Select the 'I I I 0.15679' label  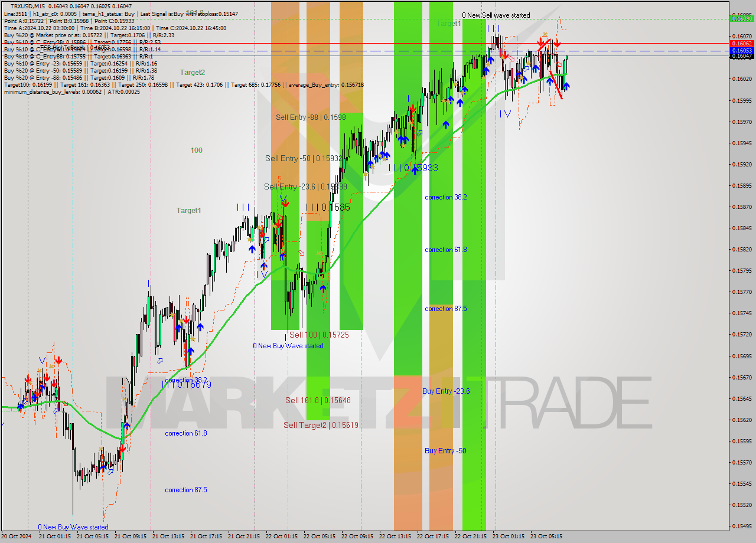187,384
